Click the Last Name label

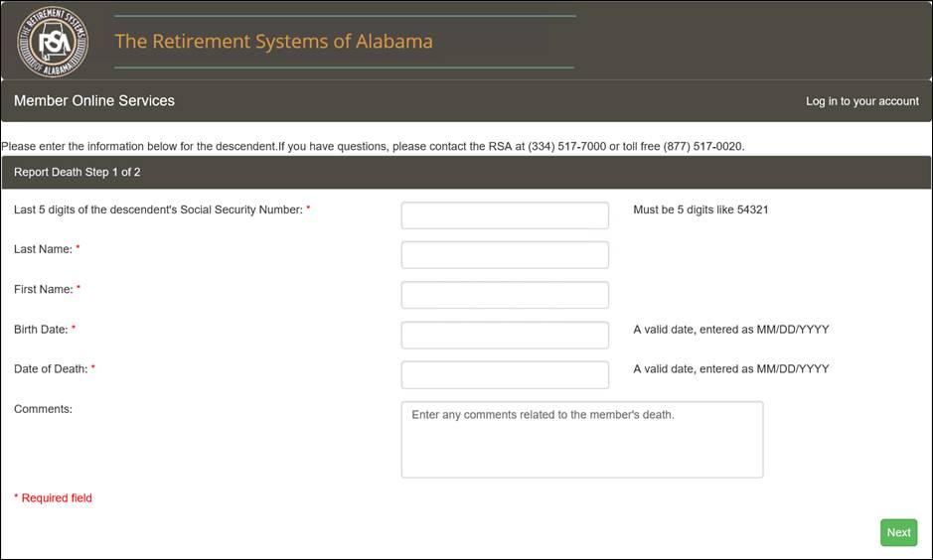click(x=43, y=249)
